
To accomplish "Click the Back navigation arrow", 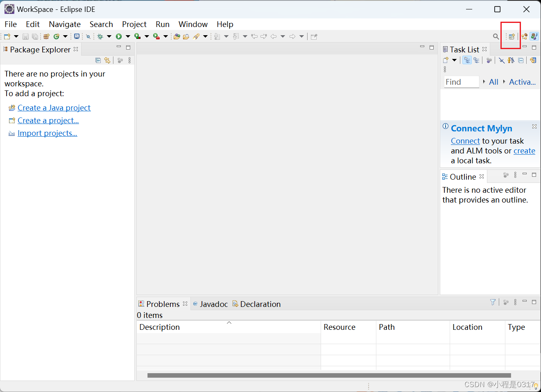I will point(274,36).
